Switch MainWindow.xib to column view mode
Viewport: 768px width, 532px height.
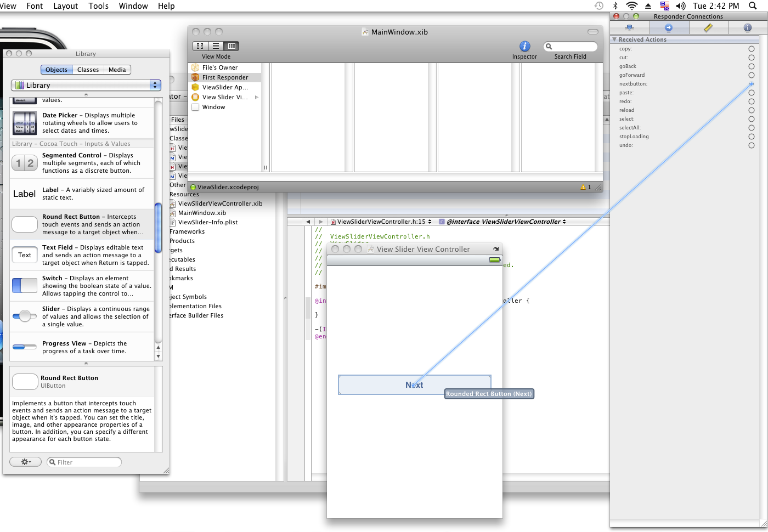point(231,46)
